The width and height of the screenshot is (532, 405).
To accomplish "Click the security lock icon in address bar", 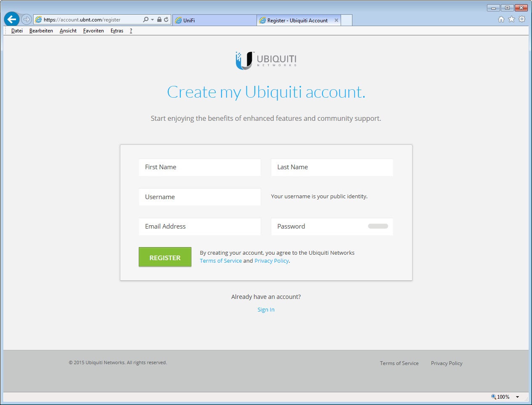I will click(x=159, y=19).
